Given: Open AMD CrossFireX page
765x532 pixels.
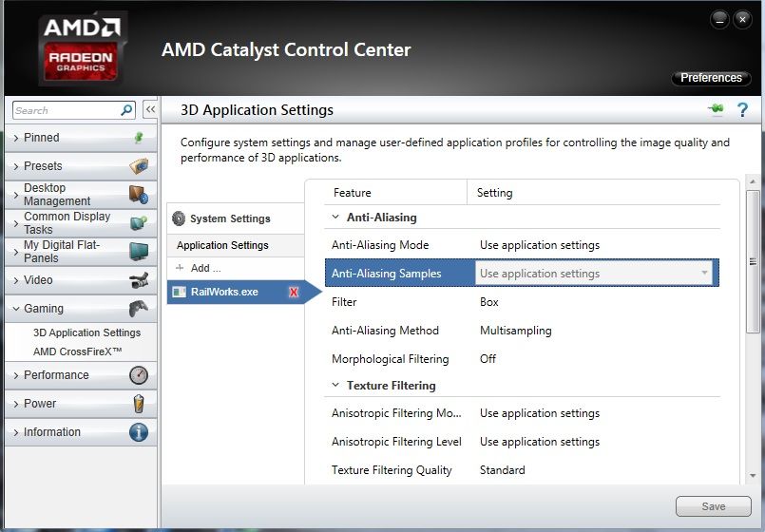Looking at the screenshot, I should pos(78,351).
